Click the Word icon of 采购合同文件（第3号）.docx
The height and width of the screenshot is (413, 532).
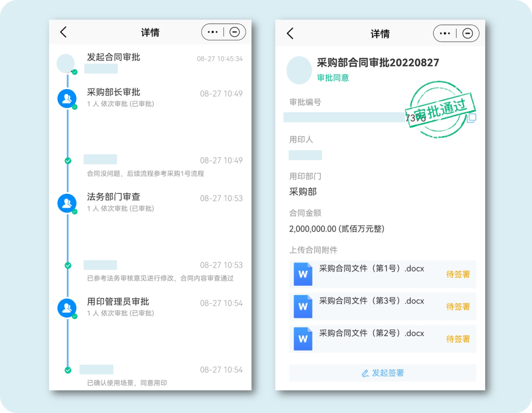point(302,307)
